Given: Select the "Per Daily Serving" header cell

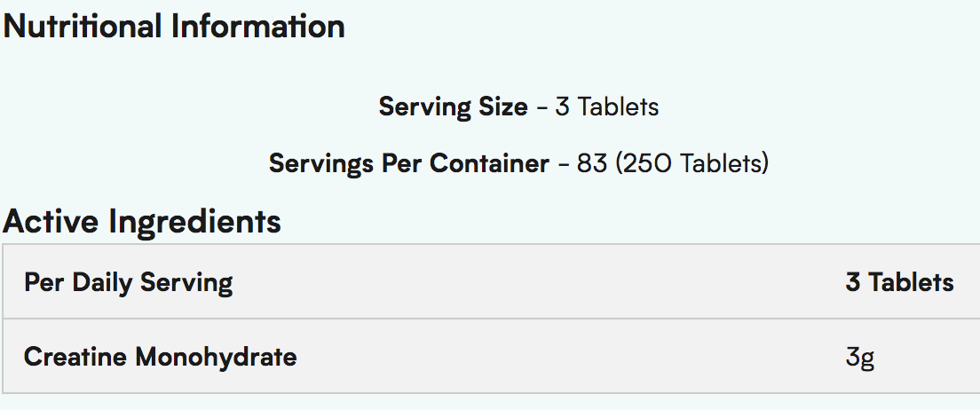Looking at the screenshot, I should point(129,283).
